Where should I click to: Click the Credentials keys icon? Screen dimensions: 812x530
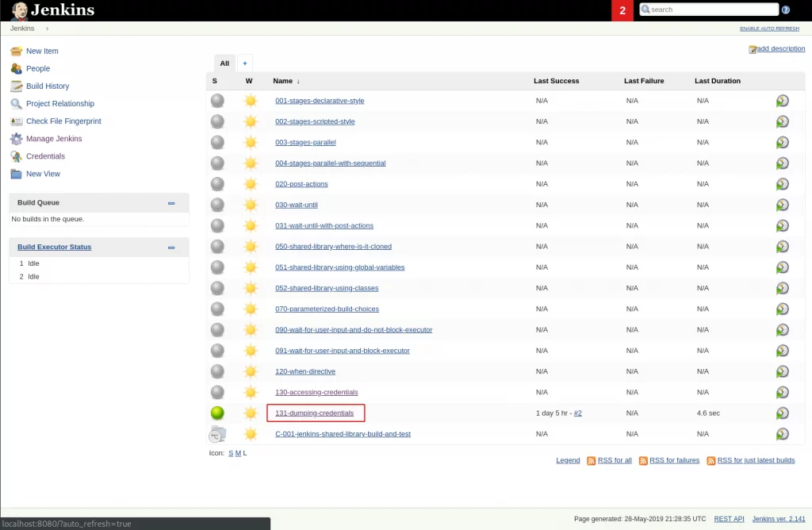point(17,156)
